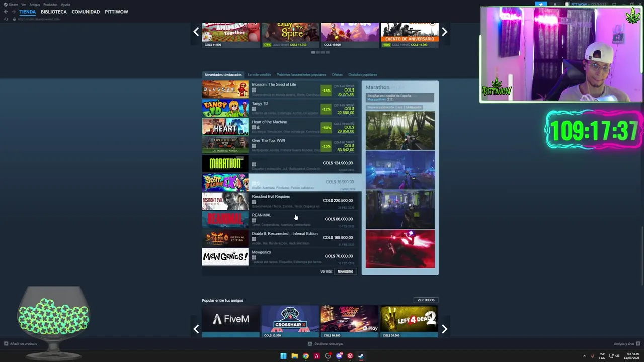Viewport: 644px width, 362px height.
Task: Open the Ver menu
Action: pyautogui.click(x=24, y=4)
